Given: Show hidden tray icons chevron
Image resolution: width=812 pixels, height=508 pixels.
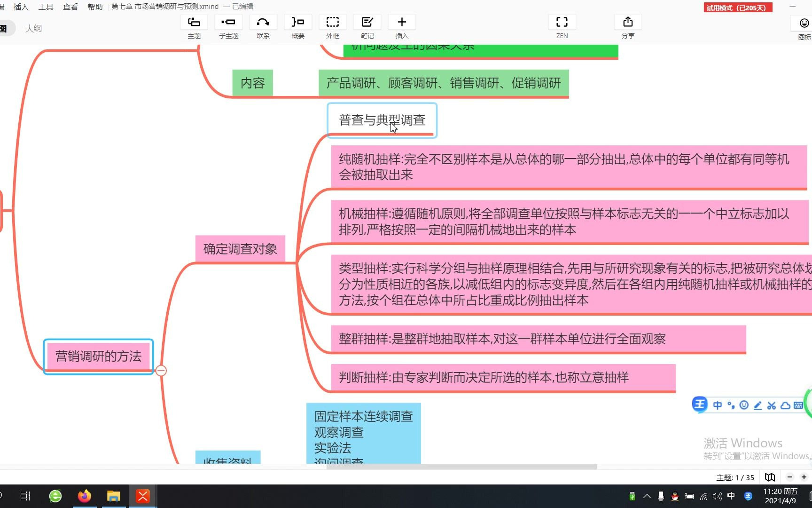Looking at the screenshot, I should (x=647, y=496).
